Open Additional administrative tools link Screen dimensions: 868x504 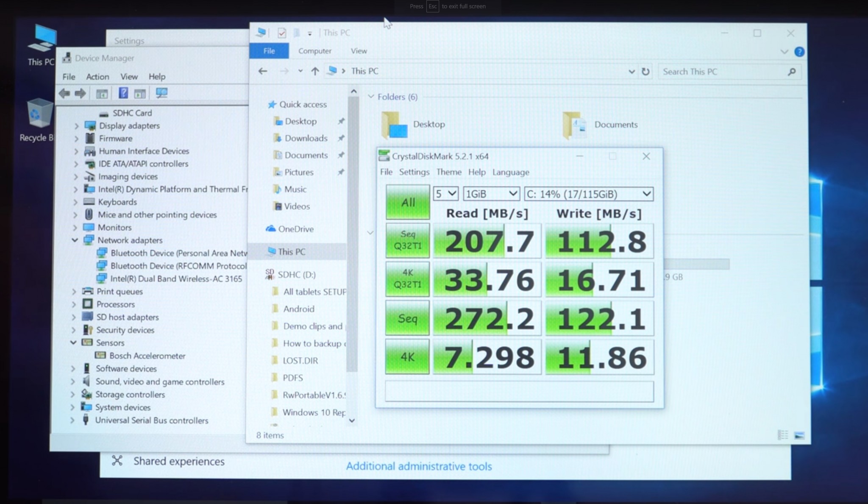tap(419, 466)
